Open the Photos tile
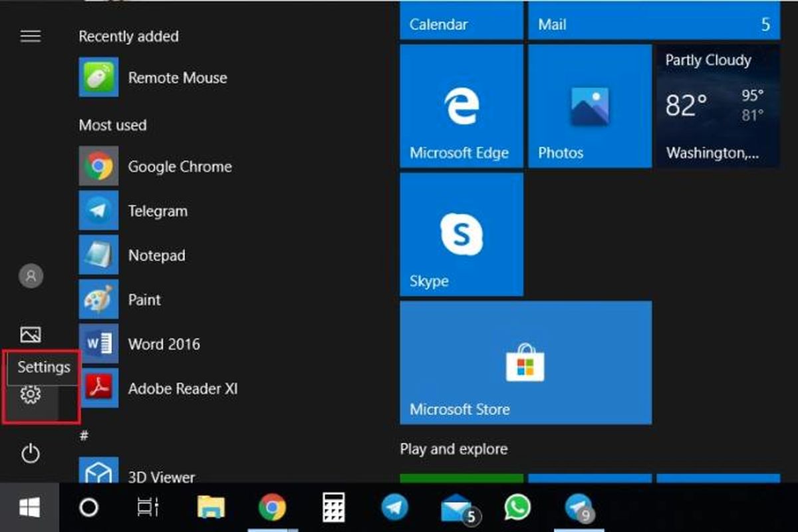 (589, 106)
